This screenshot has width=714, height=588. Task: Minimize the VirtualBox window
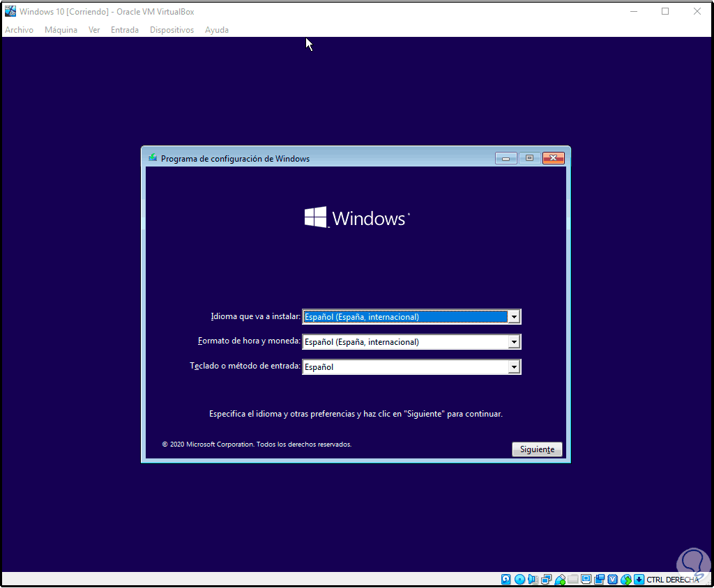pos(633,11)
